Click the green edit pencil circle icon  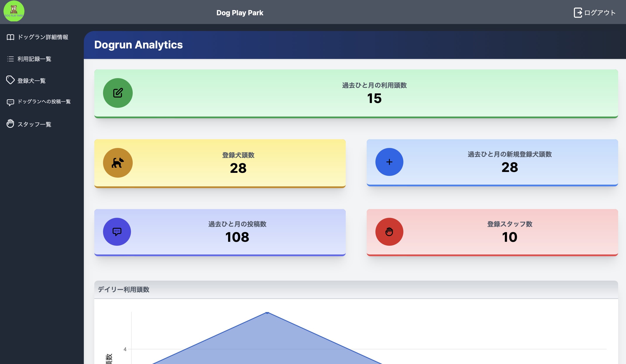click(x=118, y=93)
